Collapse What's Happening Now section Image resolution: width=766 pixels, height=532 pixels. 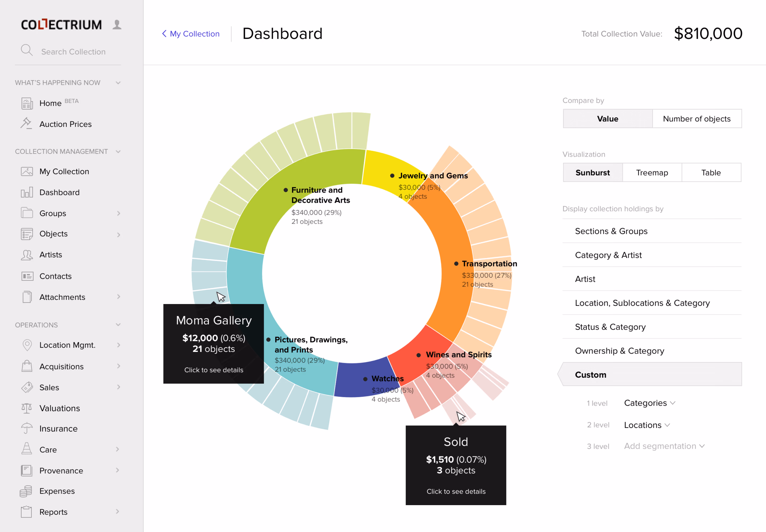[118, 83]
